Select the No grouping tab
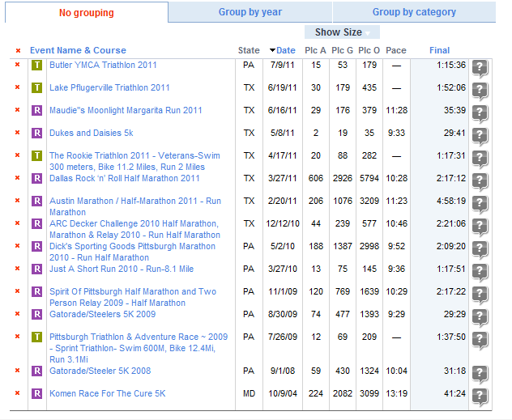Image resolution: width=512 pixels, height=420 pixels. pos(87,12)
